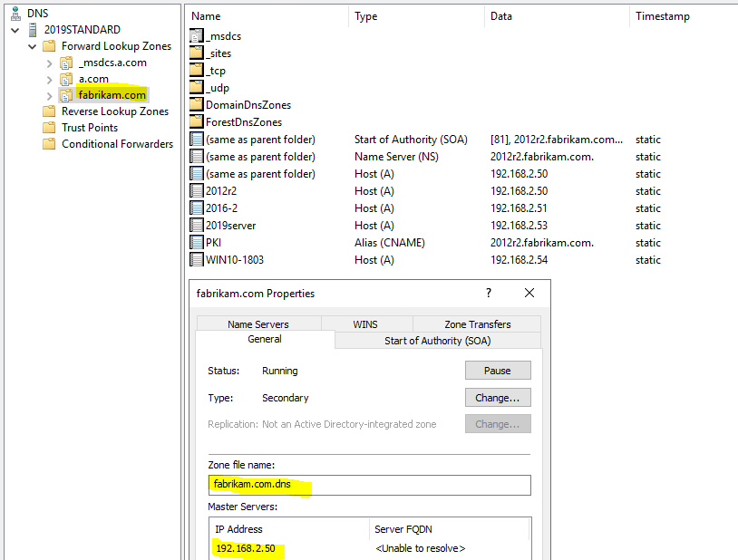The height and width of the screenshot is (560, 738).
Task: Click the ForestDnsZones folder icon
Action: [x=197, y=122]
